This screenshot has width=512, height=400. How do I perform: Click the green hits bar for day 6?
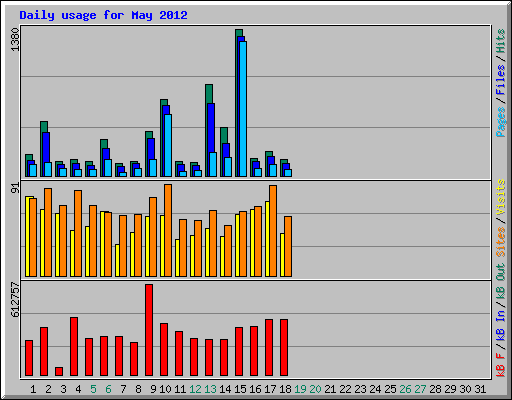102,158
